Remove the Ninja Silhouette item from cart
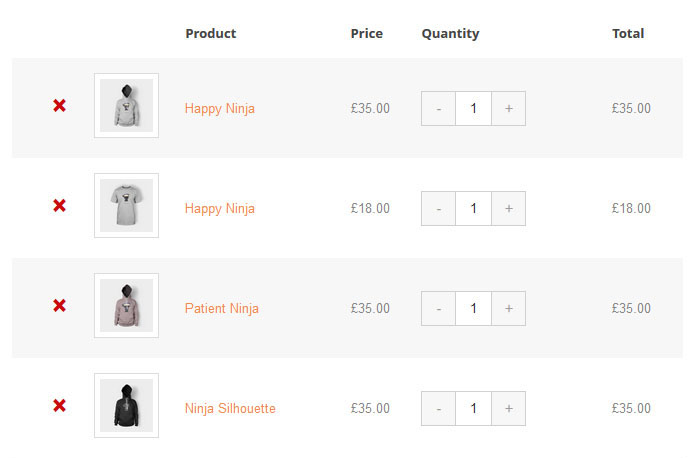This screenshot has height=458, width=692. pos(60,405)
